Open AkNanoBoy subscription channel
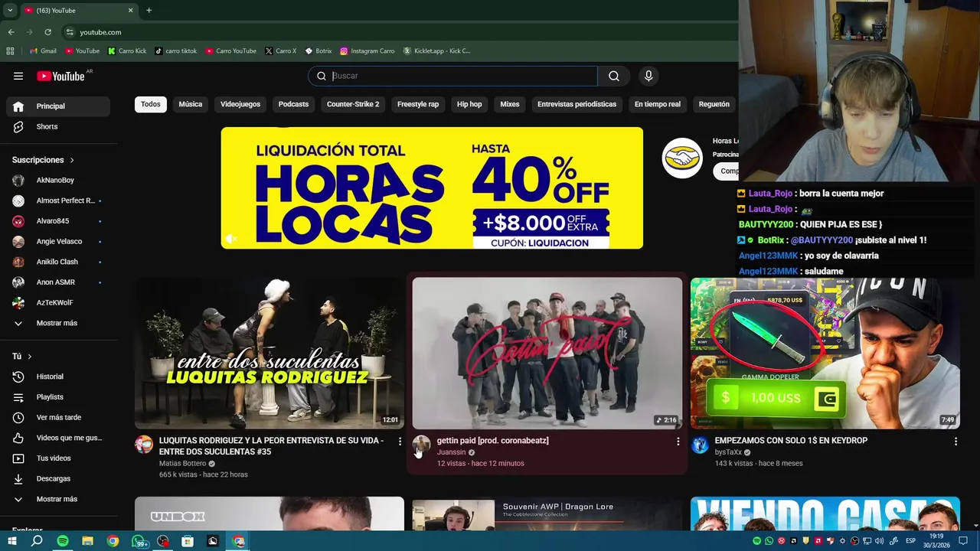This screenshot has width=980, height=551. pos(58,181)
